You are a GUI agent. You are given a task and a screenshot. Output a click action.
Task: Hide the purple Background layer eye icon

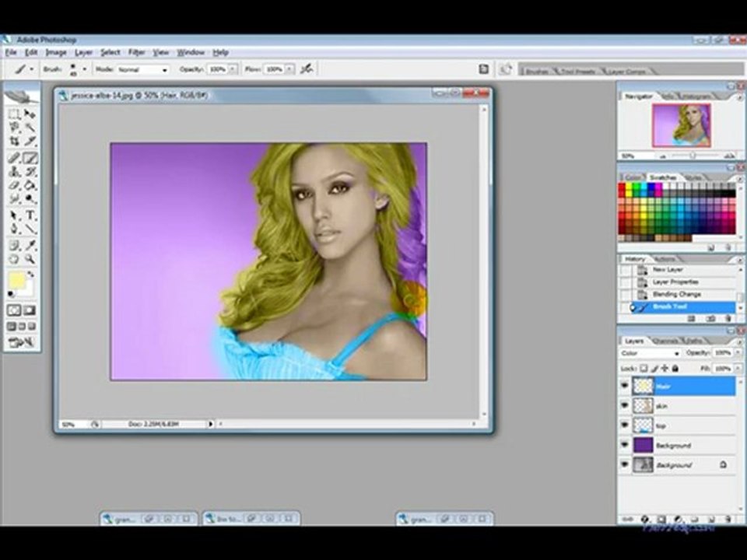coord(625,445)
